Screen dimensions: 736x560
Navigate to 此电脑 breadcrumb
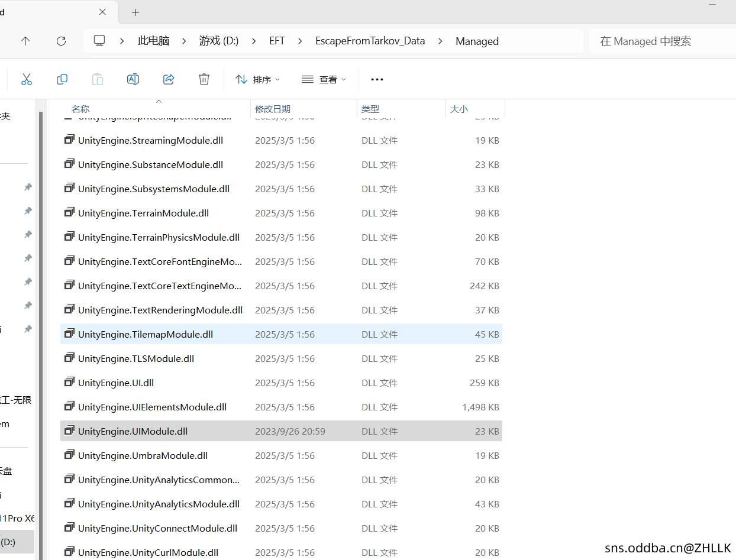point(153,41)
